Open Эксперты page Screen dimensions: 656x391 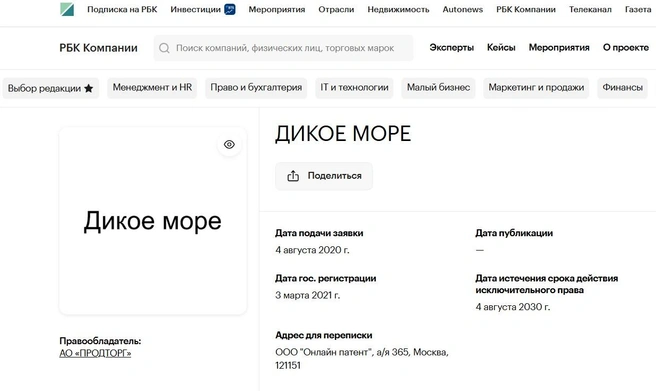click(452, 48)
